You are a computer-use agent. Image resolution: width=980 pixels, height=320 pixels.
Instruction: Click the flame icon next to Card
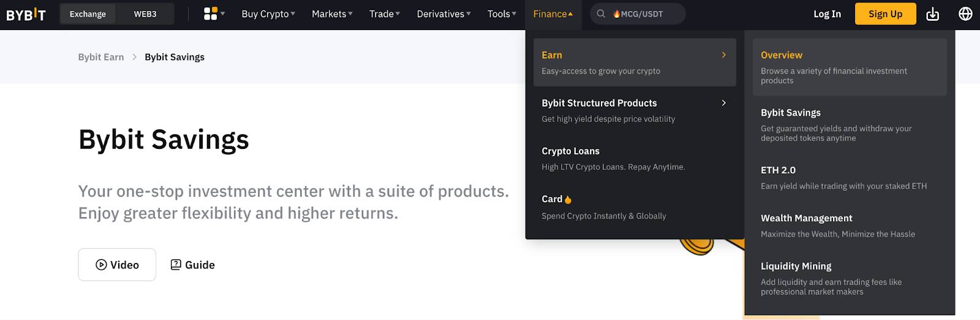click(x=568, y=199)
